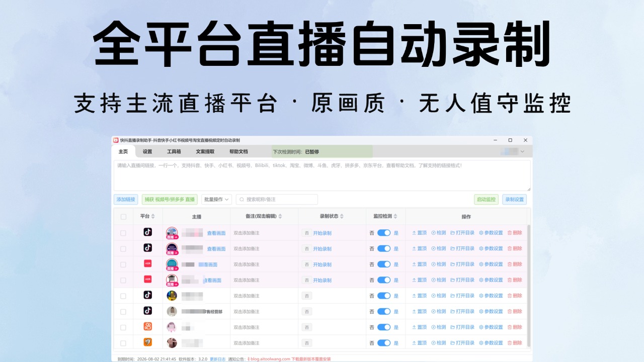Check the select-all checkbox in table header
The height and width of the screenshot is (362, 644).
[x=123, y=216]
